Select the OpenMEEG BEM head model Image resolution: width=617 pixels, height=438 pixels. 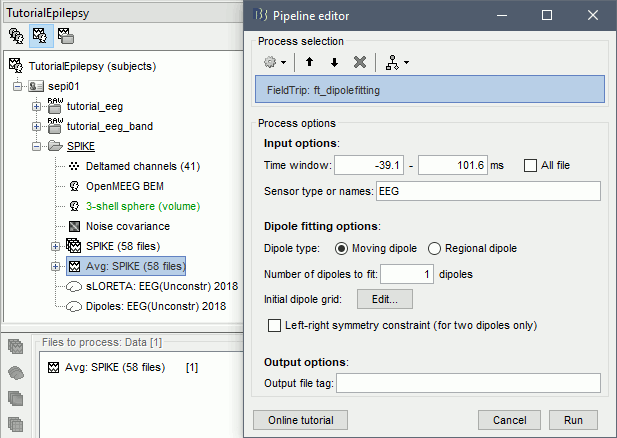coord(126,186)
